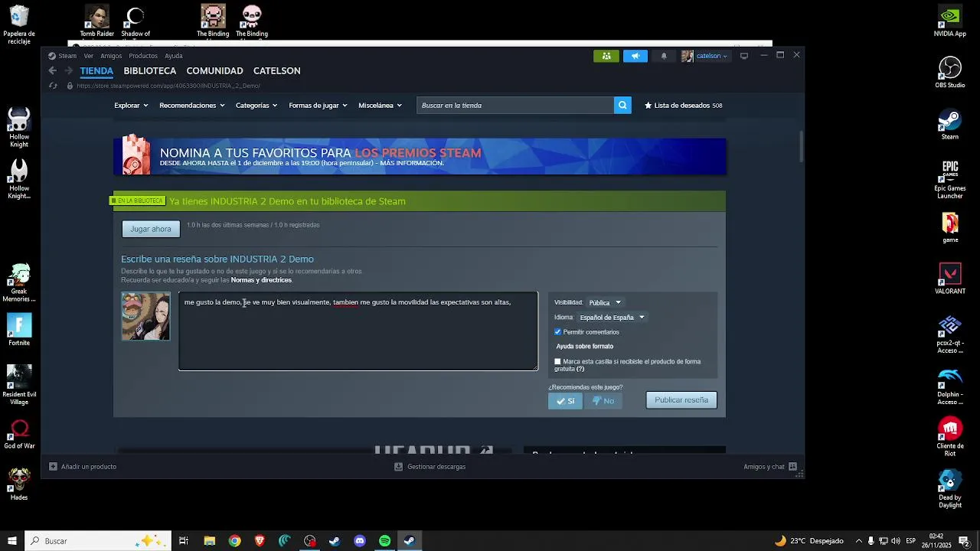The width and height of the screenshot is (980, 551).
Task: Expand the Categorías store menu
Action: click(256, 105)
